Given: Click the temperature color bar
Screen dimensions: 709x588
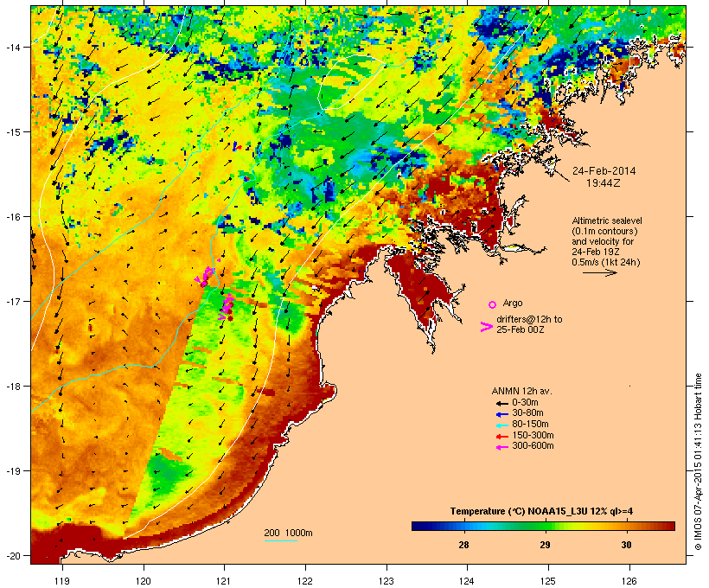Looking at the screenshot, I should [x=543, y=526].
